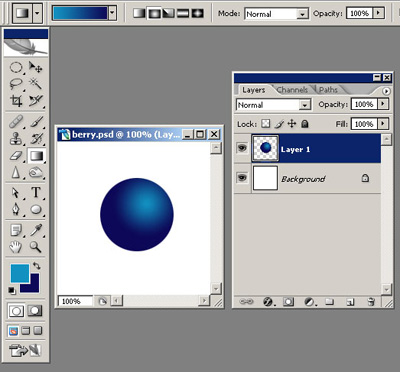Open the options bar Mode dropdown
The image size is (400, 372).
[x=303, y=14]
